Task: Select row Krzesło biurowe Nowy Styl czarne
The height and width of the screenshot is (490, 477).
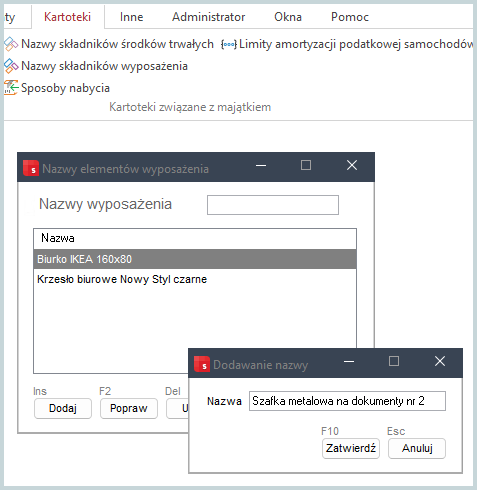Action: (x=195, y=279)
